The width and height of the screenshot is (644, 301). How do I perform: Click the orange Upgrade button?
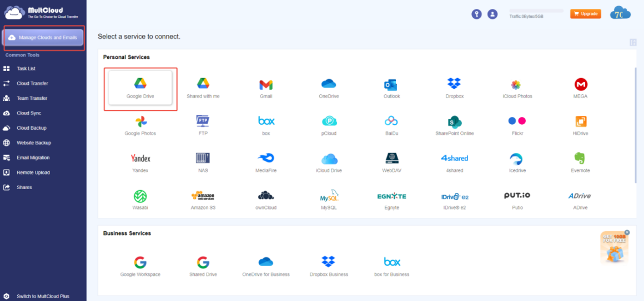[x=585, y=14]
